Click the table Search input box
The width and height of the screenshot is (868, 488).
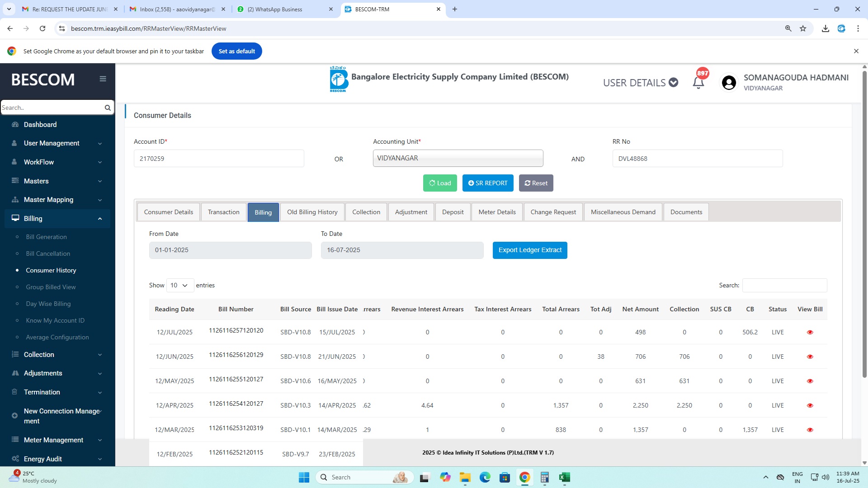click(x=784, y=286)
